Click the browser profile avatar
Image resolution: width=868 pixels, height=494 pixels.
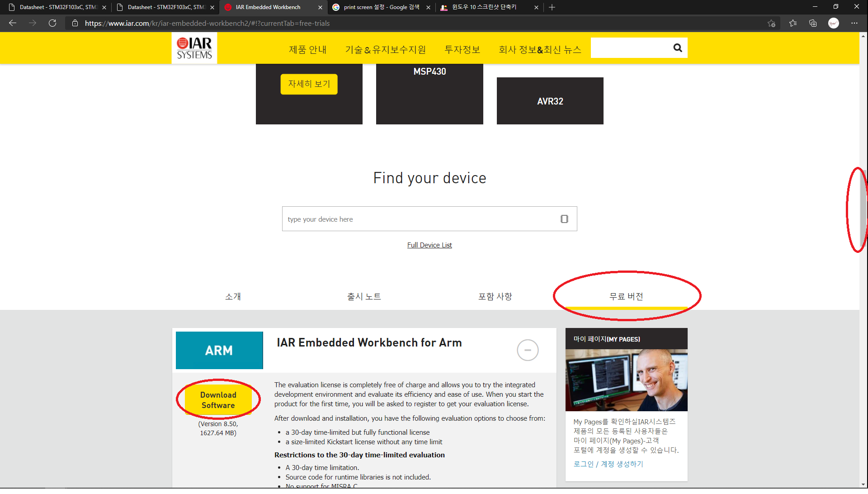coord(833,23)
